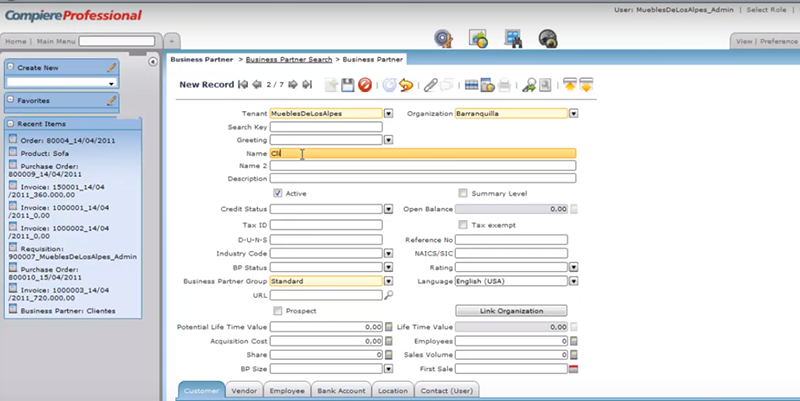The height and width of the screenshot is (401, 800).
Task: Go to the next record arrow
Action: [x=291, y=85]
